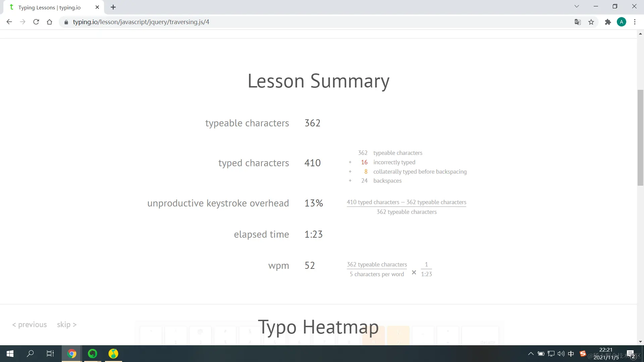This screenshot has width=644, height=362.
Task: Click the page vertical scrollbar thumb
Action: click(x=640, y=137)
